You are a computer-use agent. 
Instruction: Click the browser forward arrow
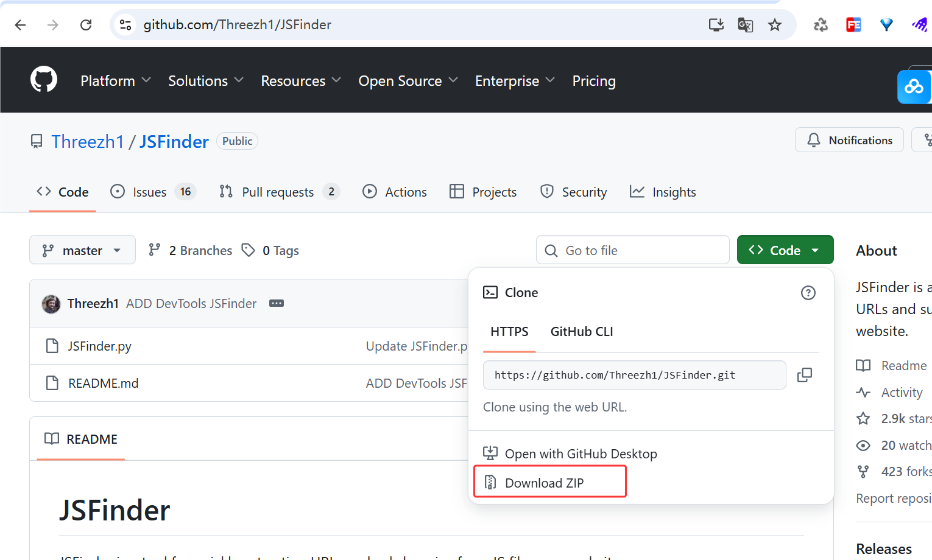pyautogui.click(x=53, y=25)
